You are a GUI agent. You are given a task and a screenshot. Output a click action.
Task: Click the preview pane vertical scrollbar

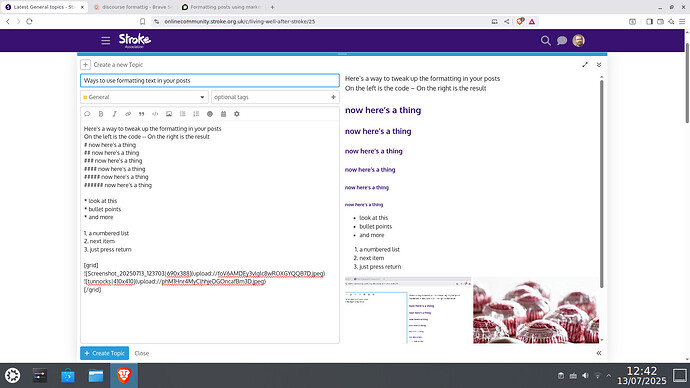pos(602,185)
